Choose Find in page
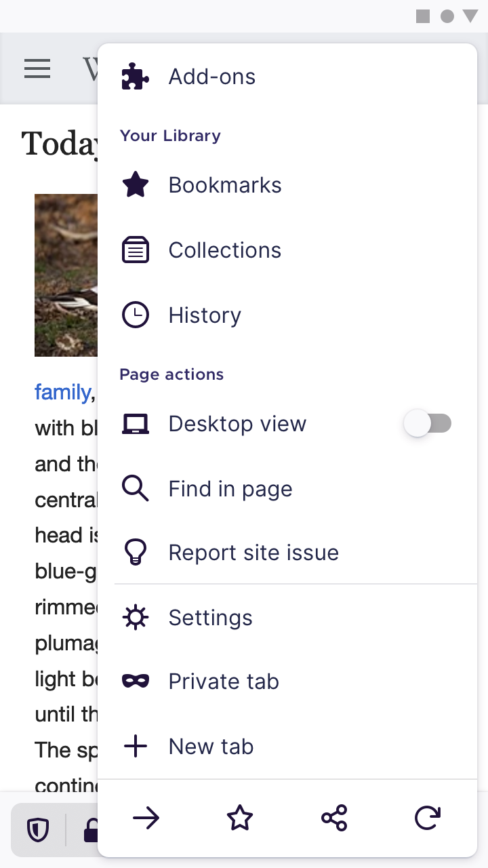Screen dimensions: 488x868 point(287,489)
